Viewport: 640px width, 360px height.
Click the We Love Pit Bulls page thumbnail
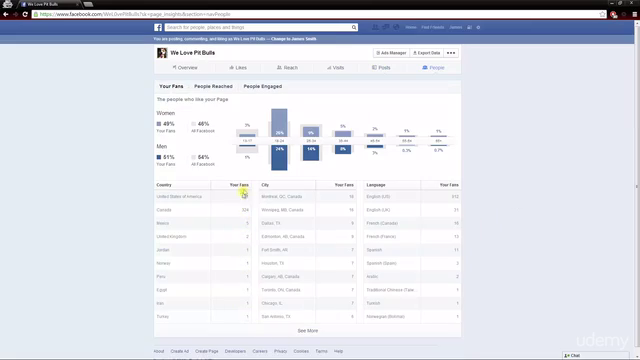[162, 53]
